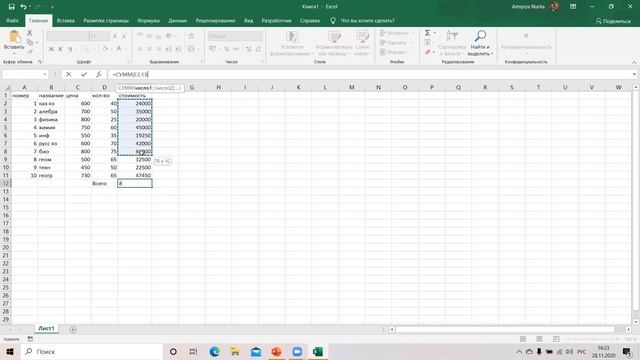Click the Select All corner of the grid

(6, 87)
